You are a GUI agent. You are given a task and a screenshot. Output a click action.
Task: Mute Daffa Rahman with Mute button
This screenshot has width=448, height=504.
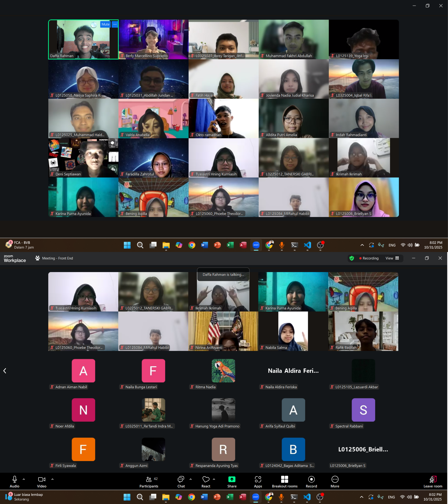(x=105, y=24)
